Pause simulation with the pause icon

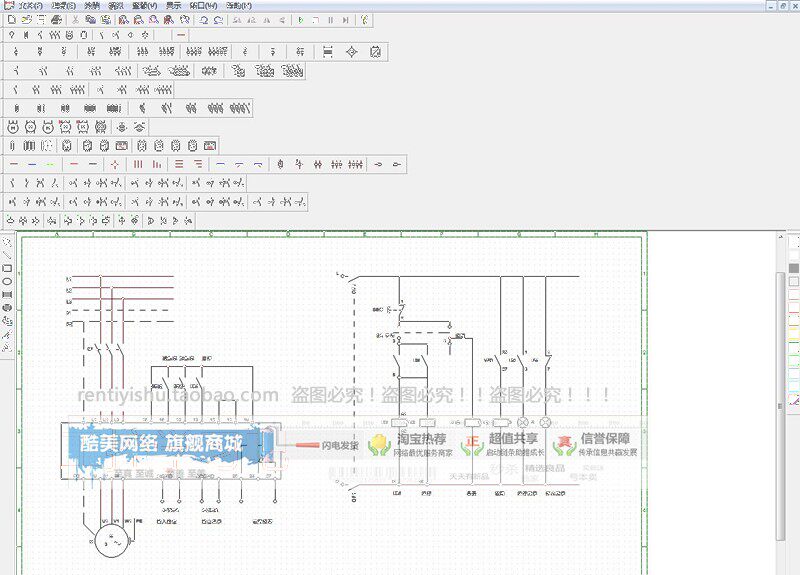[331, 20]
